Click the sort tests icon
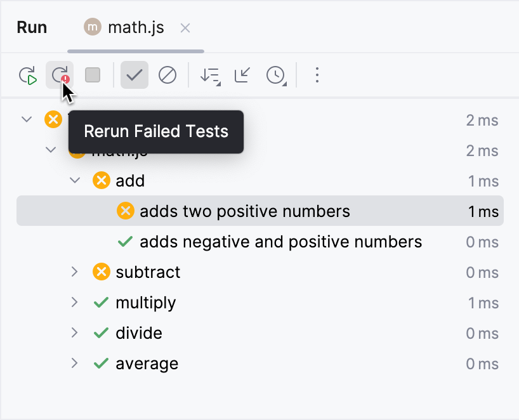The width and height of the screenshot is (519, 420). (209, 75)
